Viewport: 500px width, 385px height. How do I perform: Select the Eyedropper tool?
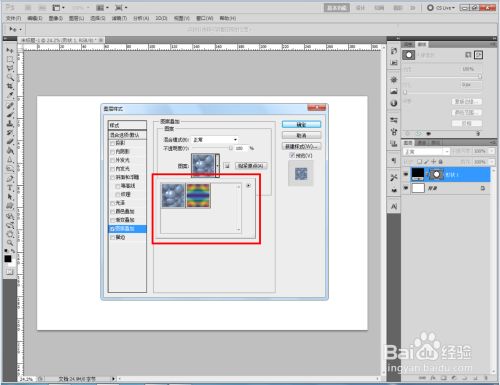tap(10, 96)
